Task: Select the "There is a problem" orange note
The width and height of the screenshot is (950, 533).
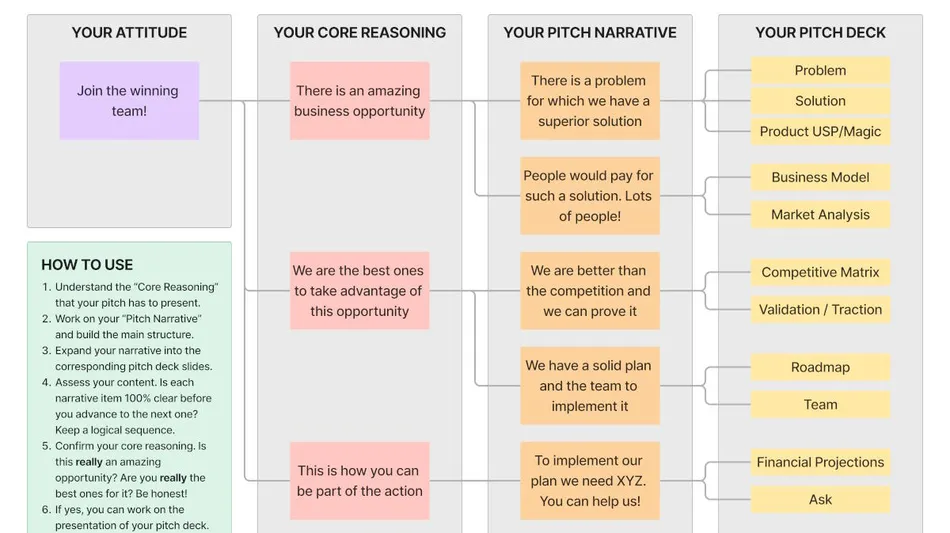Action: [590, 101]
